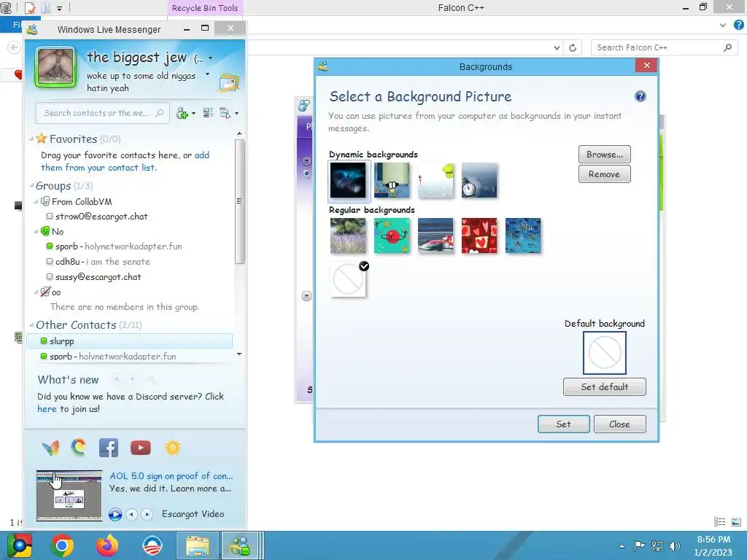Click the Set button
This screenshot has width=747, height=560.
point(564,424)
